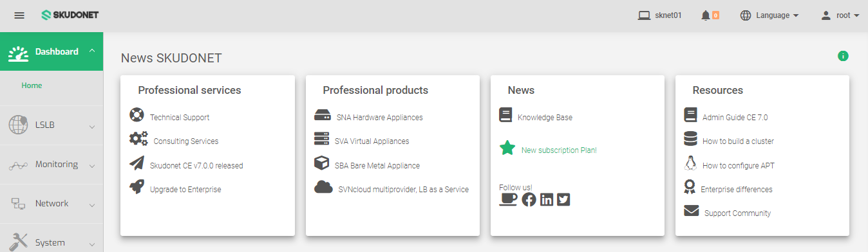The image size is (868, 252).
Task: Click the cluster database icon
Action: tap(690, 139)
